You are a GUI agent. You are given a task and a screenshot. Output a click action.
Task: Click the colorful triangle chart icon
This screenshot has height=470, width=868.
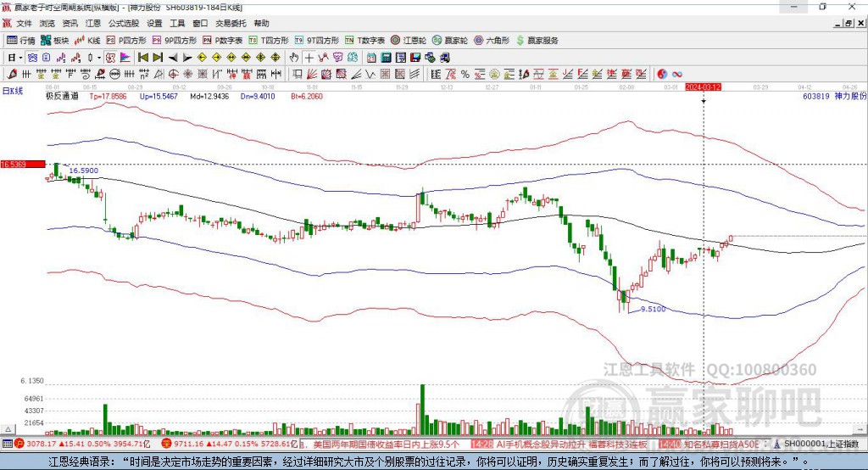point(125,58)
